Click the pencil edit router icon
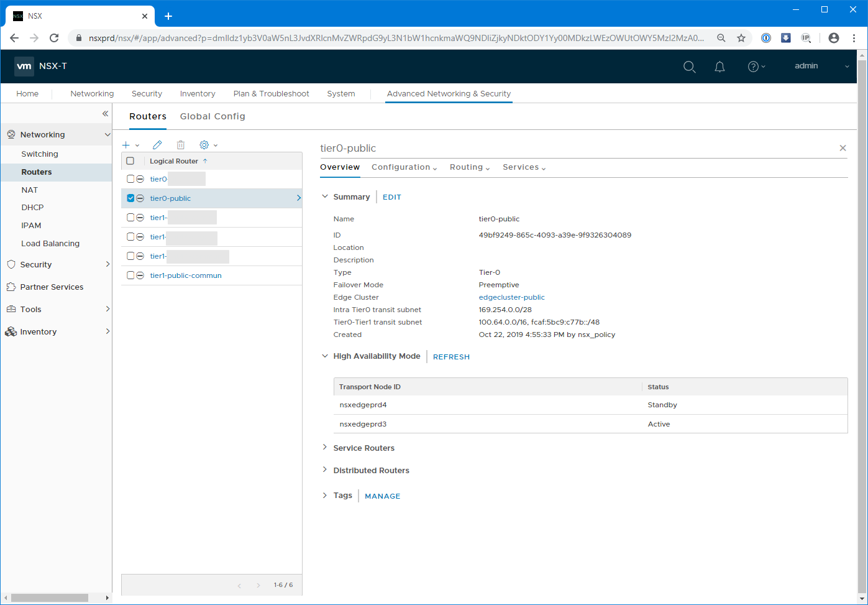 click(157, 145)
